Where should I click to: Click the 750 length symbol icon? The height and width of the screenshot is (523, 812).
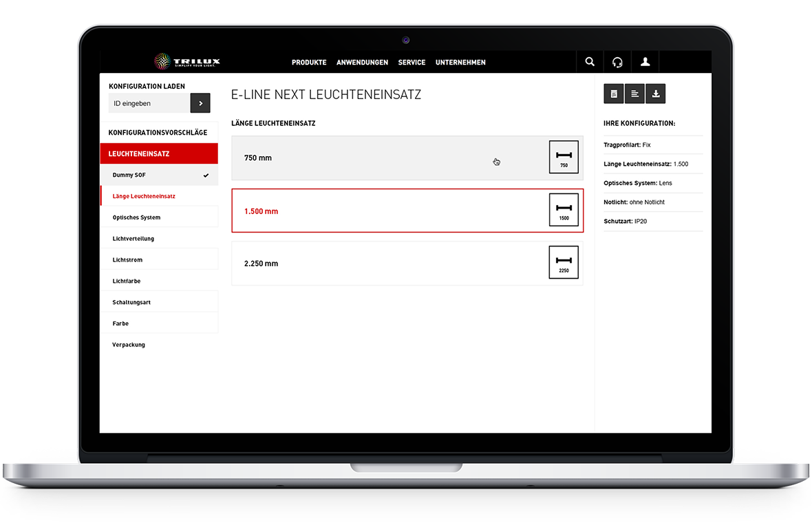click(564, 157)
